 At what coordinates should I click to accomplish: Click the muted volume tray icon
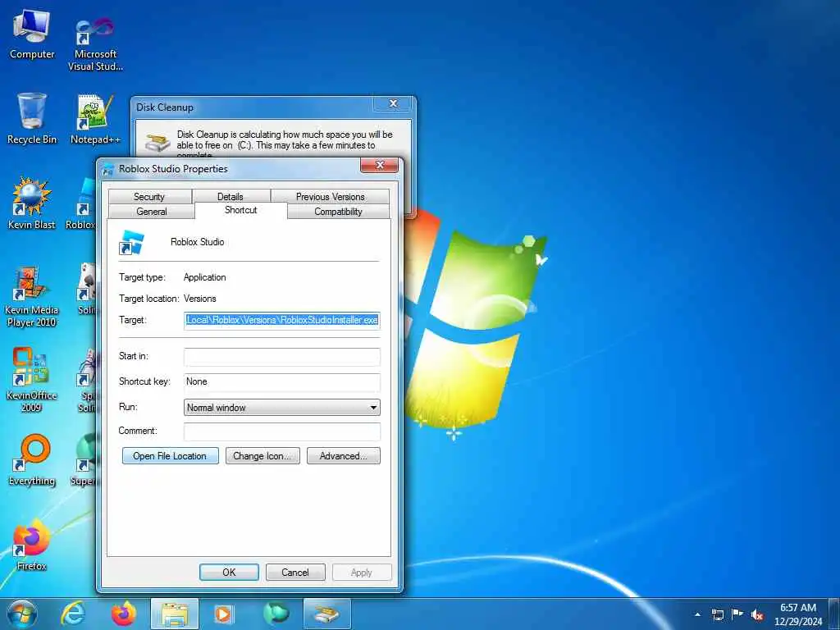pos(757,615)
